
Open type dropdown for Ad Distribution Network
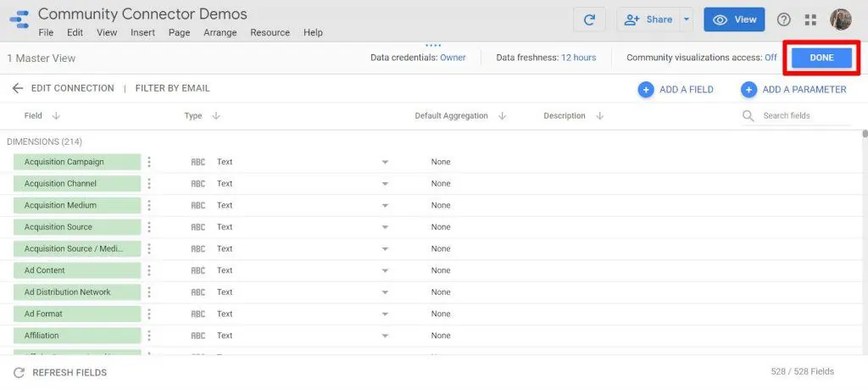(385, 292)
